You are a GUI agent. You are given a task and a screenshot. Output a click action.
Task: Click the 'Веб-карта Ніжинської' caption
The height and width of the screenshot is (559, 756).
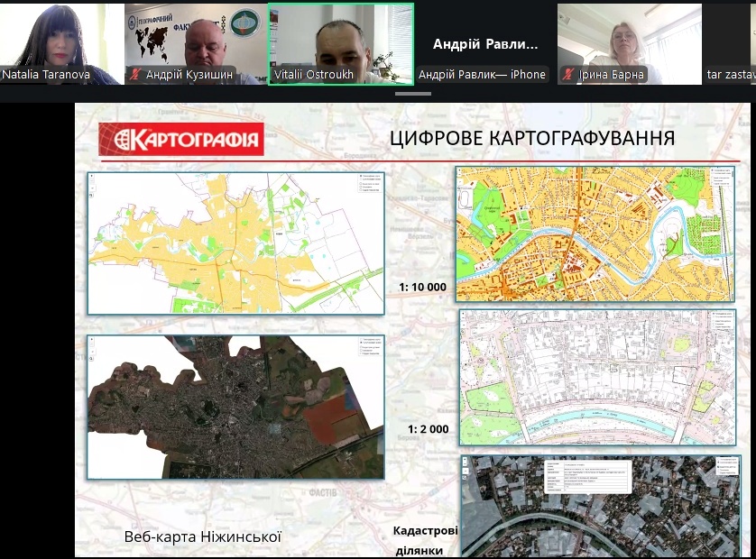(x=202, y=536)
